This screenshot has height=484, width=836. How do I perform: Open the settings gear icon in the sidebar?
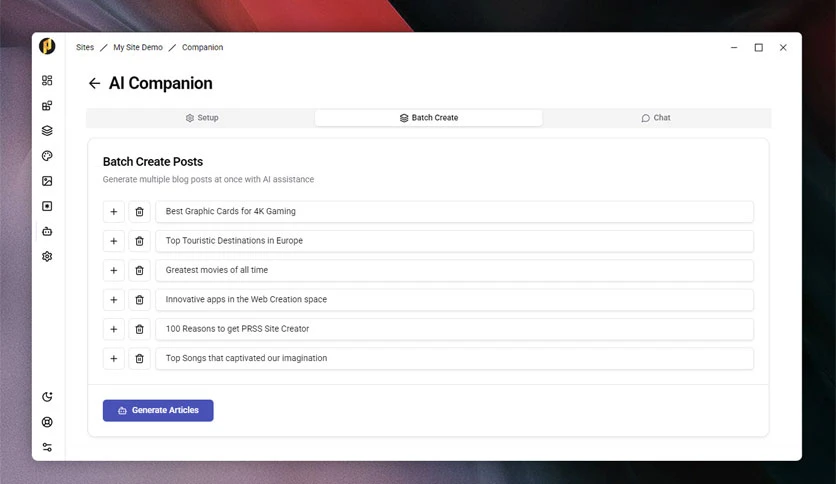point(47,256)
